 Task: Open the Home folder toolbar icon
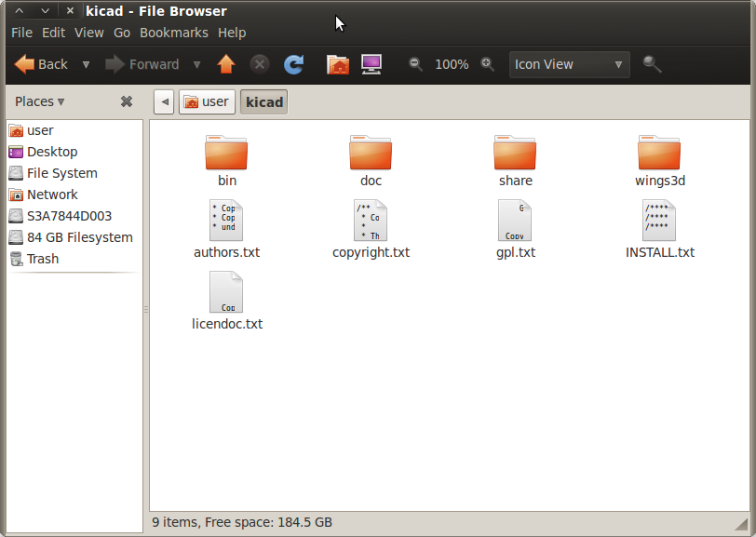[337, 64]
